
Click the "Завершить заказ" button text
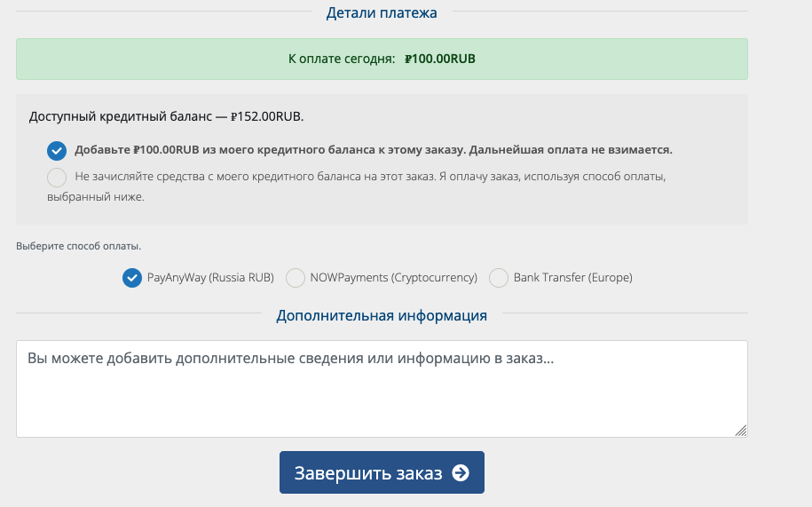[x=368, y=473]
